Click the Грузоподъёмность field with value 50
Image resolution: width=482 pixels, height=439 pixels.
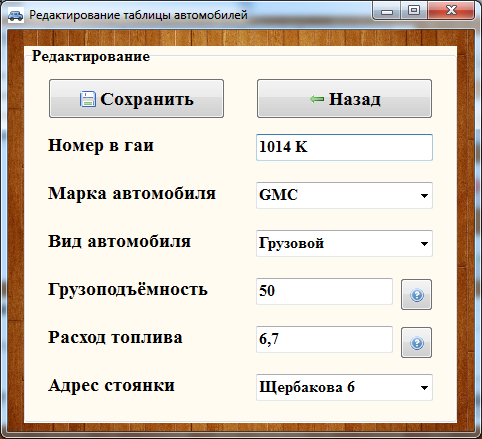pos(324,291)
